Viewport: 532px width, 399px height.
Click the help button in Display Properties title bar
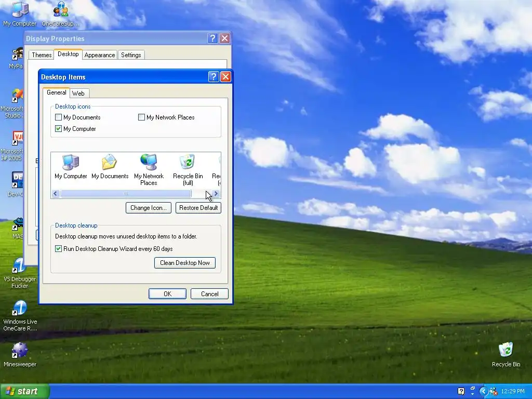pos(212,38)
